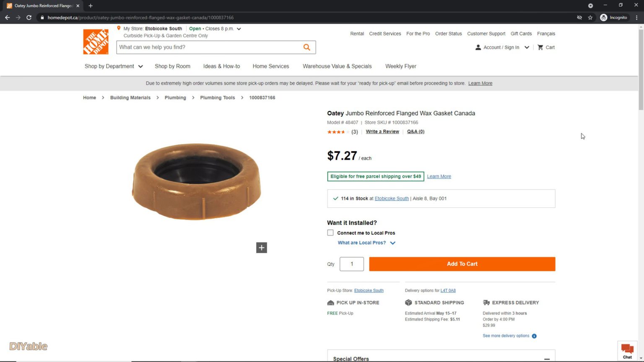This screenshot has height=362, width=644.
Task: Open the Write a Review link
Action: pos(382,132)
